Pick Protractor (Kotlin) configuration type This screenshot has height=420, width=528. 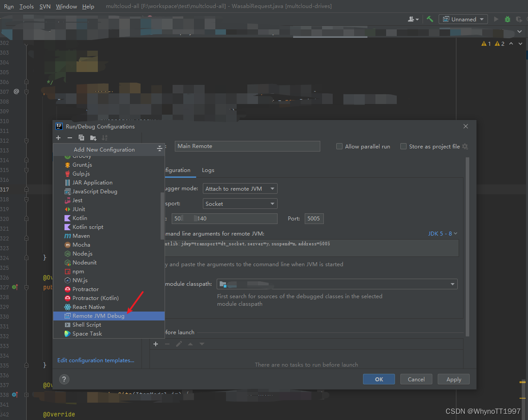[x=109, y=298]
